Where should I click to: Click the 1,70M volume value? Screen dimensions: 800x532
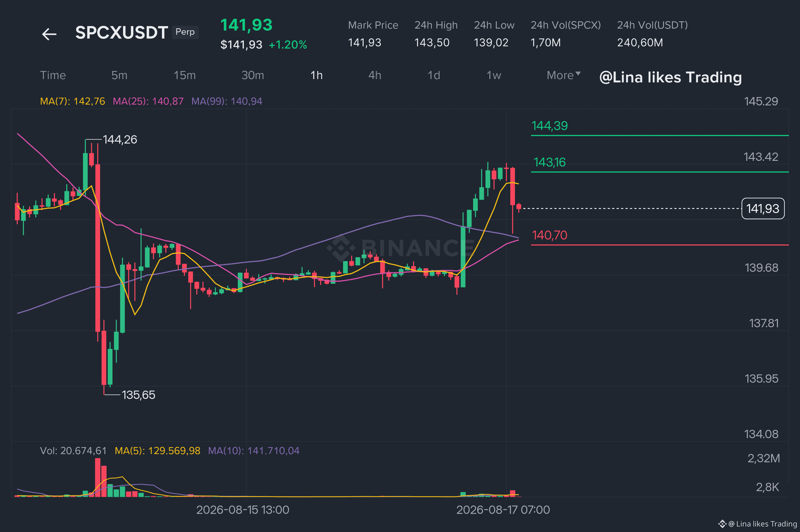coord(546,43)
